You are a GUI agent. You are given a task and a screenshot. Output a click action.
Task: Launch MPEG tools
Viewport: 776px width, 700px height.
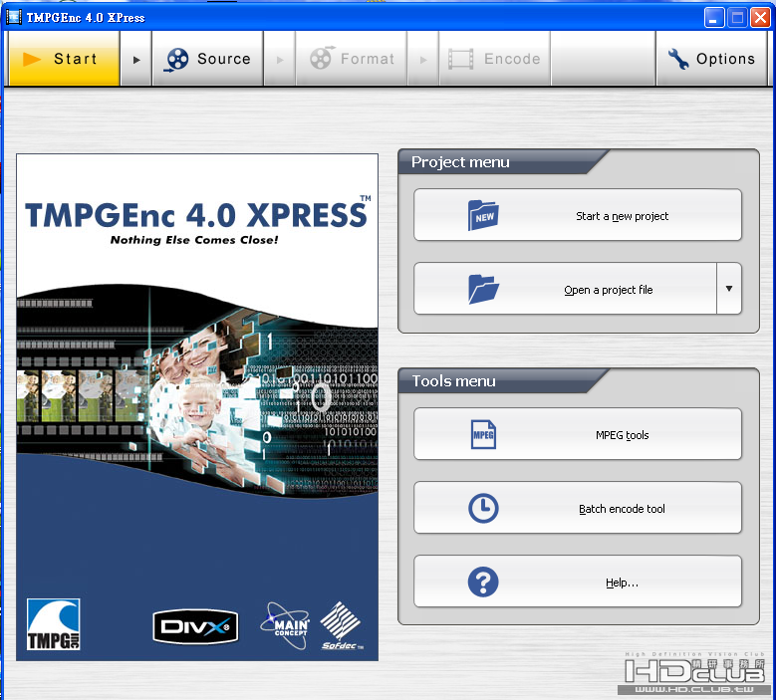[578, 434]
